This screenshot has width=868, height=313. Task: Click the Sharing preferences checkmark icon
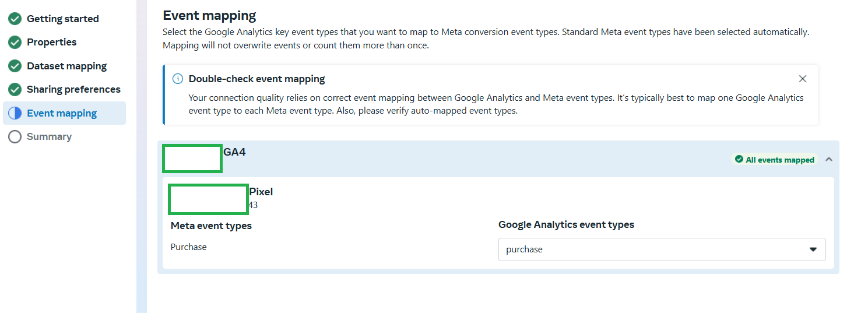15,89
